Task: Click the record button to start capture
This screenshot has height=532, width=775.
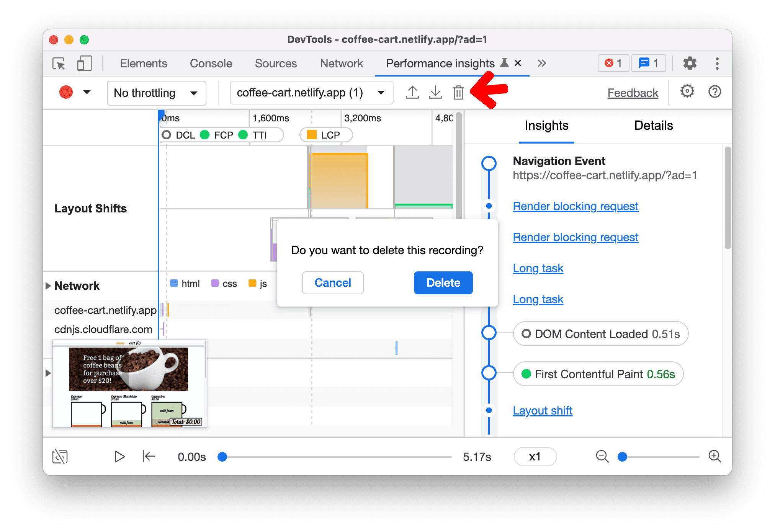Action: pyautogui.click(x=66, y=92)
